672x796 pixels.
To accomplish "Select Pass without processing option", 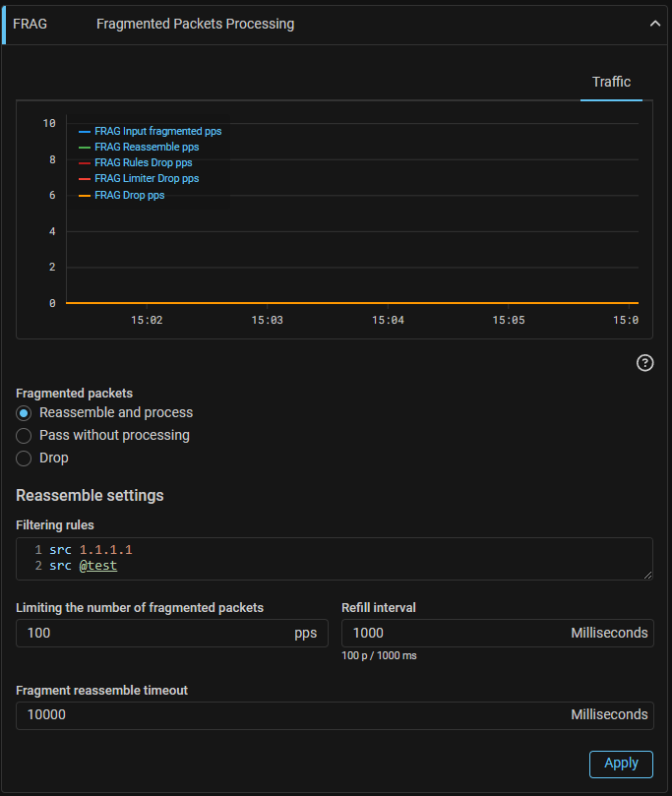I will [25, 436].
